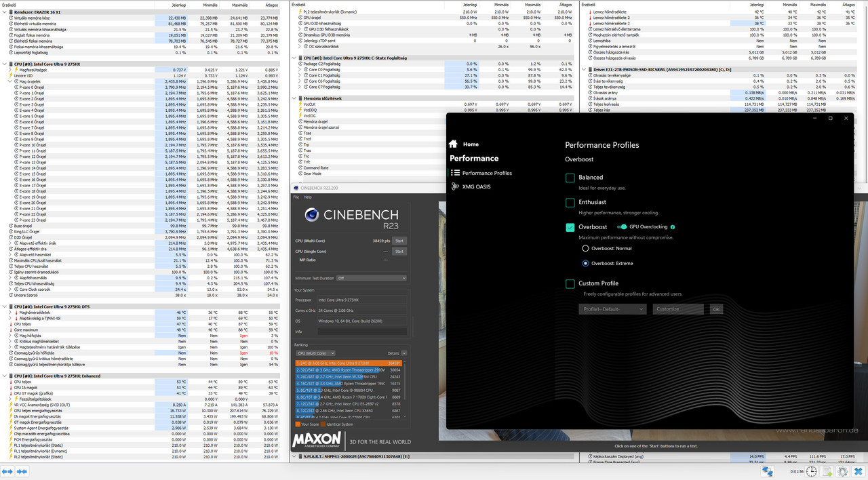Collapse the CPU [#0] DTS section

[3, 306]
